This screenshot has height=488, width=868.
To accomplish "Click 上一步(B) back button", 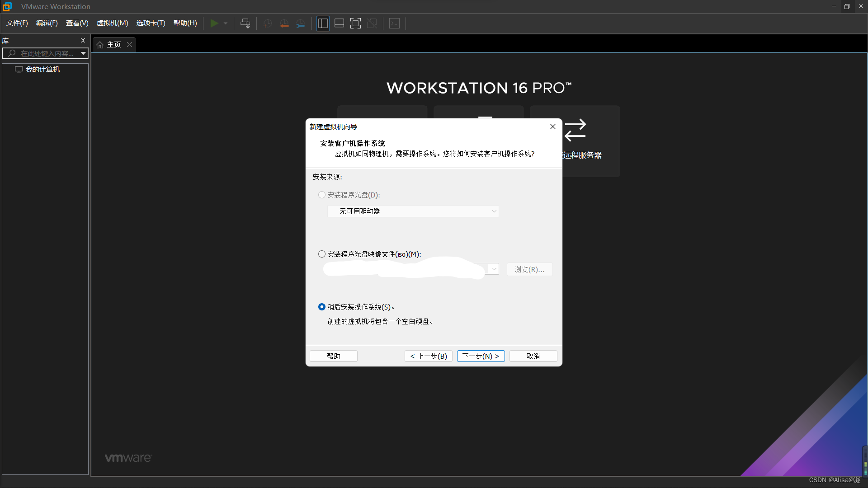I will pos(428,356).
